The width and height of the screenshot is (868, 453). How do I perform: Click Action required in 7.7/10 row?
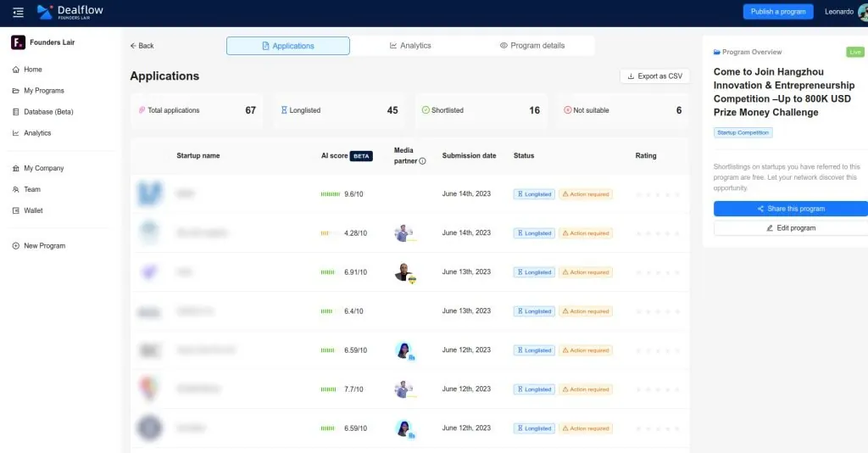(x=586, y=389)
